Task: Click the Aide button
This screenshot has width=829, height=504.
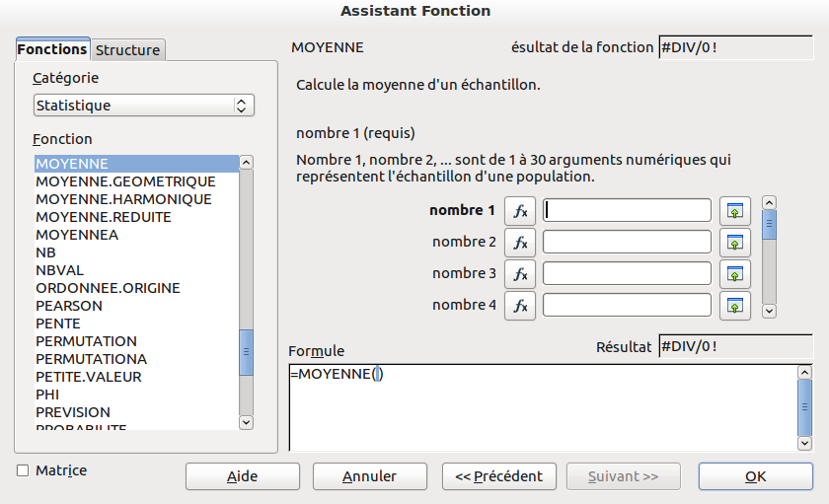Action: point(242,476)
